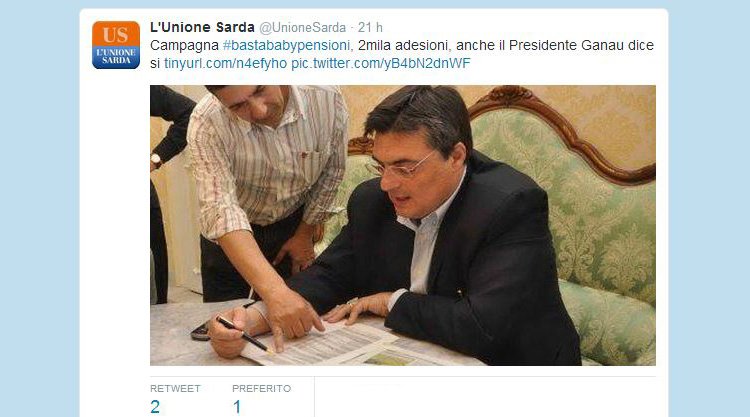Click the PREFERITO label

pyautogui.click(x=261, y=388)
